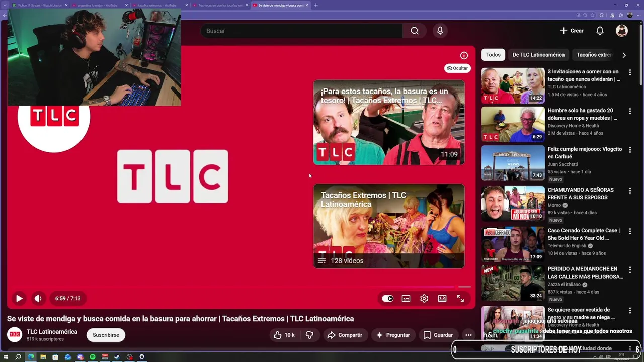
Task: Open options for 'CHAMUYANDO A SEÑORAS' video
Action: click(630, 191)
